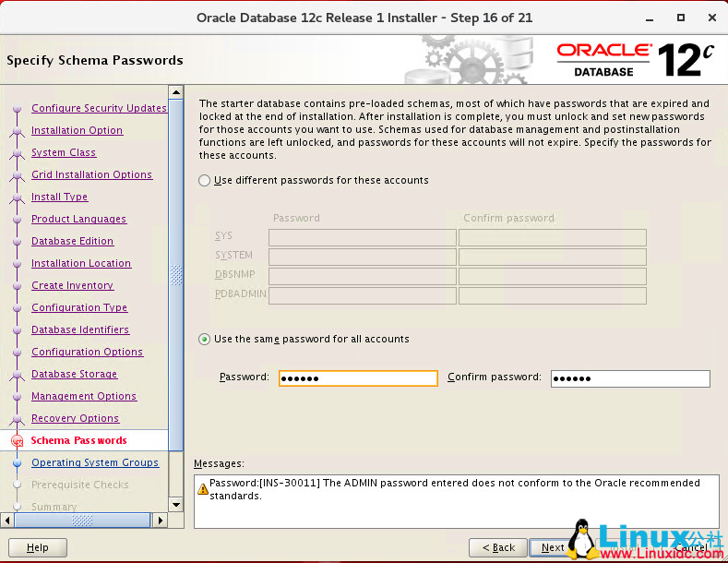Image resolution: width=728 pixels, height=563 pixels.
Task: Click the SYSTEM password field
Action: (362, 257)
